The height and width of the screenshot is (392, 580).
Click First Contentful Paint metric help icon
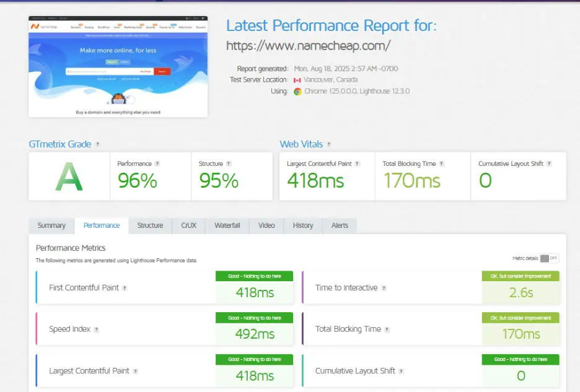pyautogui.click(x=125, y=288)
